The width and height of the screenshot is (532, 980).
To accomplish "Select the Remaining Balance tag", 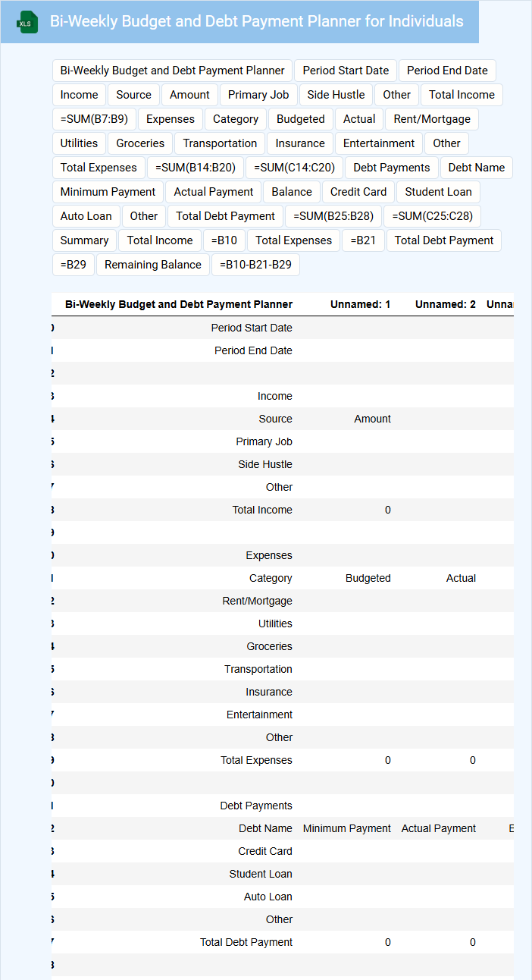I will point(153,265).
